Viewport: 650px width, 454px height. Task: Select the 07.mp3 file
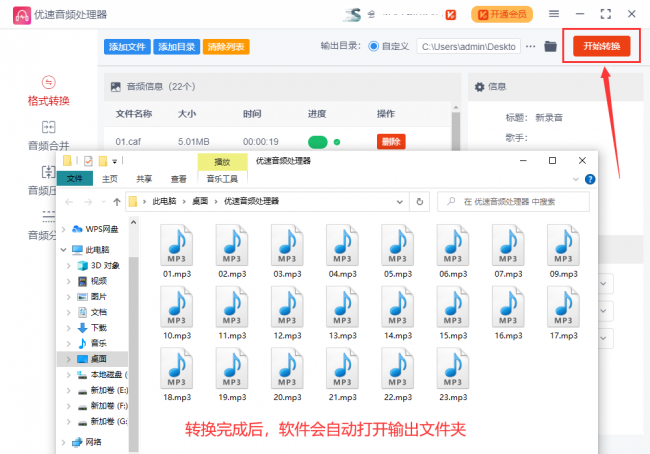point(508,252)
